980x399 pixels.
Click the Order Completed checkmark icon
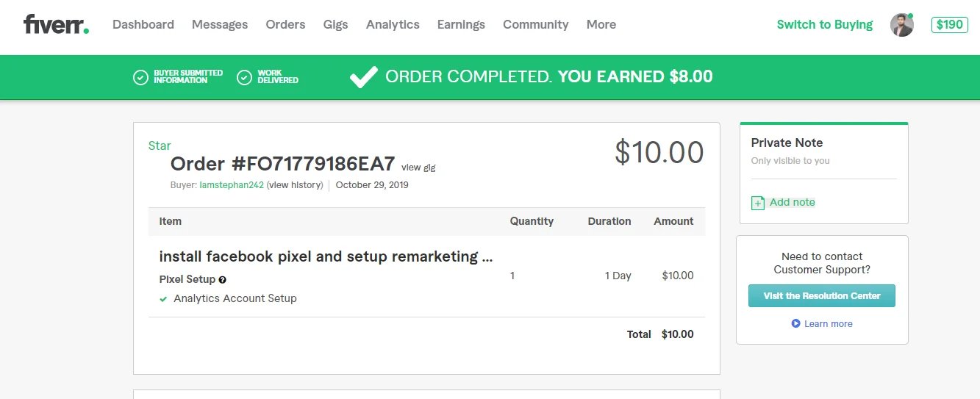(x=363, y=77)
